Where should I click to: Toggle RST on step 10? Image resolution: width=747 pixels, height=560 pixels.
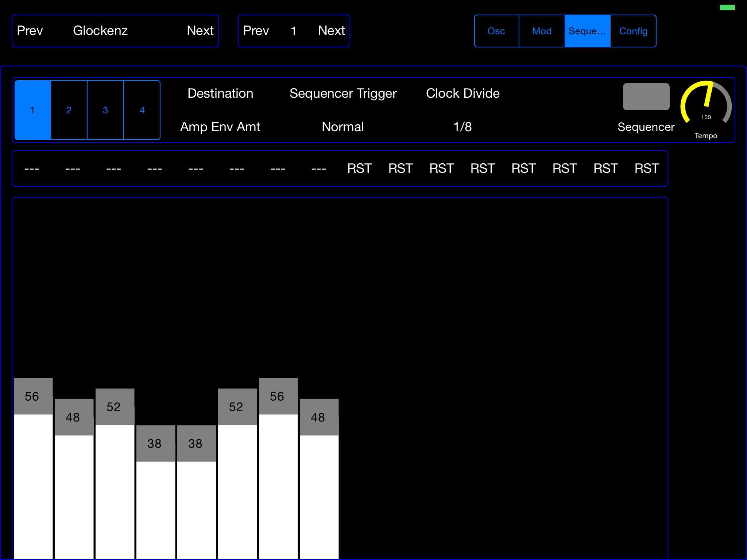click(399, 169)
